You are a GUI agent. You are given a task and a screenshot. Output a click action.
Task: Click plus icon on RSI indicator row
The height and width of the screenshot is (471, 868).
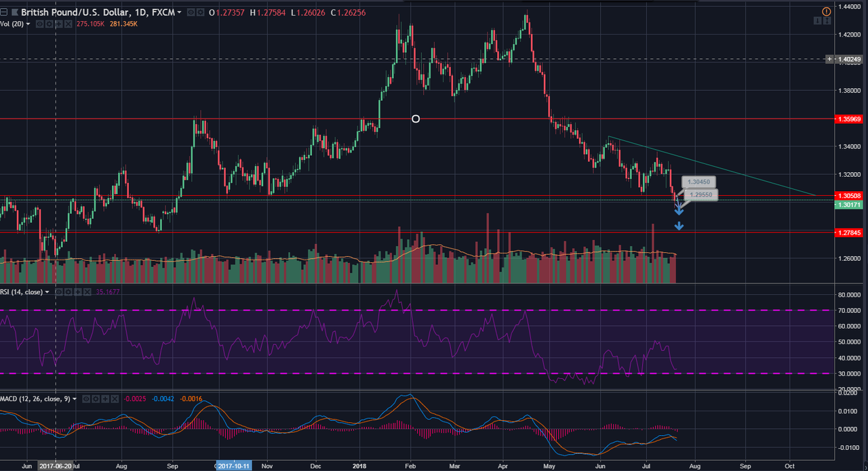tap(78, 292)
